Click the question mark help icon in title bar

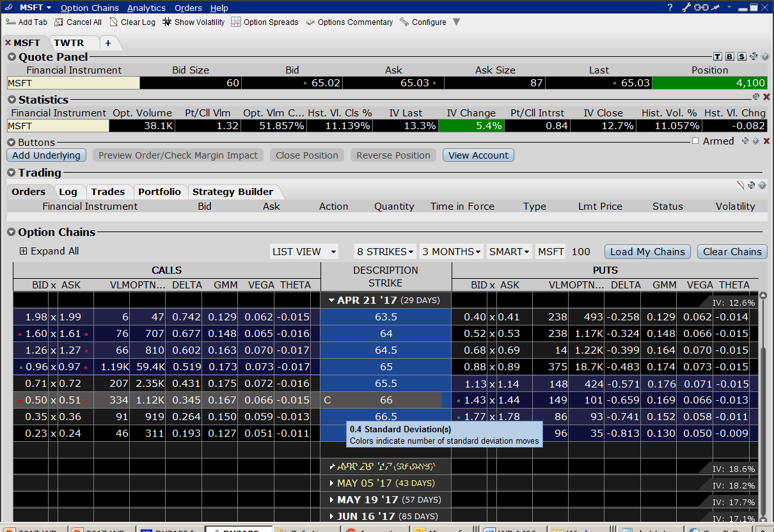pos(670,8)
